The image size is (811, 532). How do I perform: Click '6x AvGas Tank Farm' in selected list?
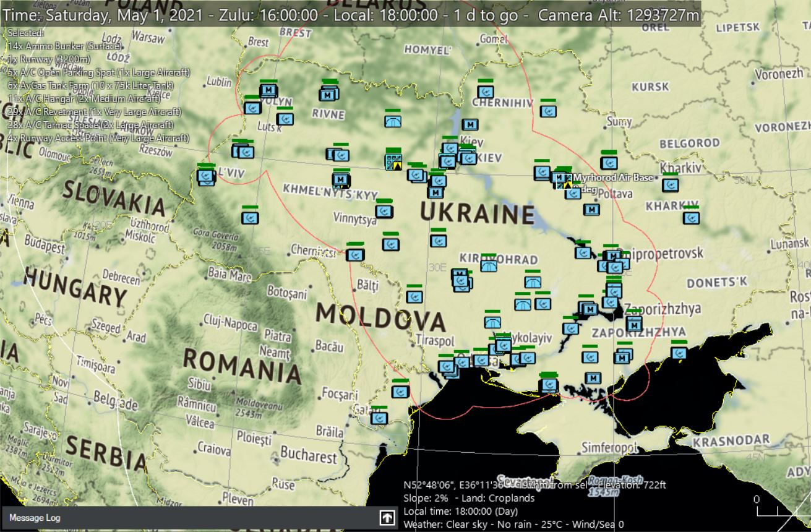click(x=91, y=85)
